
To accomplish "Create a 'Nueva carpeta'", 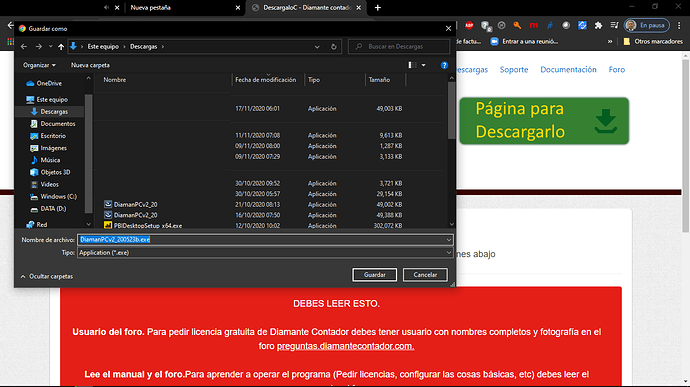I will [x=90, y=65].
